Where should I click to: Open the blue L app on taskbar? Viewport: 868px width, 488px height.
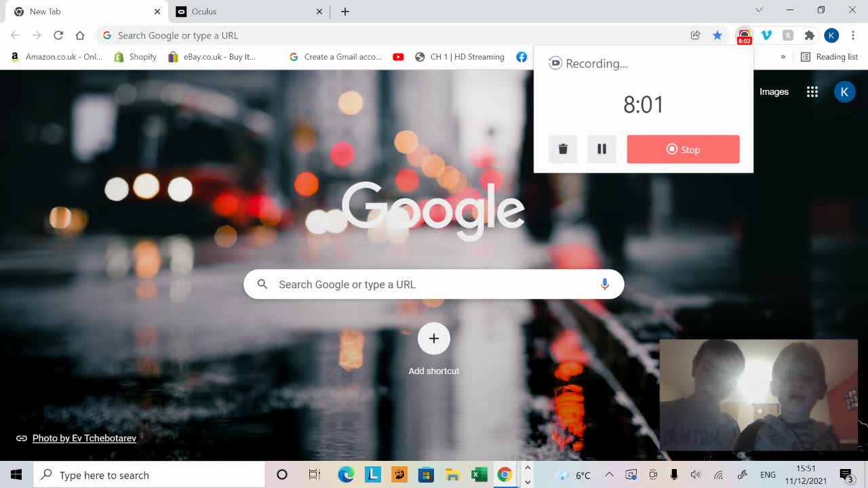click(x=372, y=475)
